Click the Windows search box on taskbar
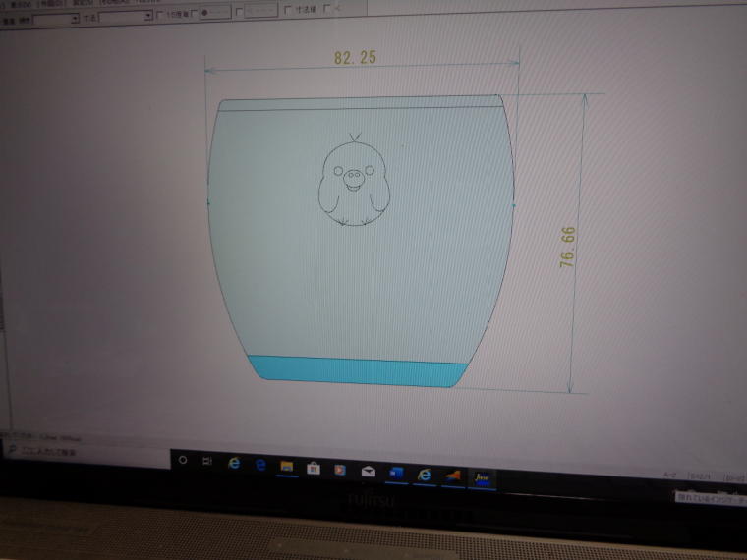Screen dimensions: 747x560 (86, 451)
